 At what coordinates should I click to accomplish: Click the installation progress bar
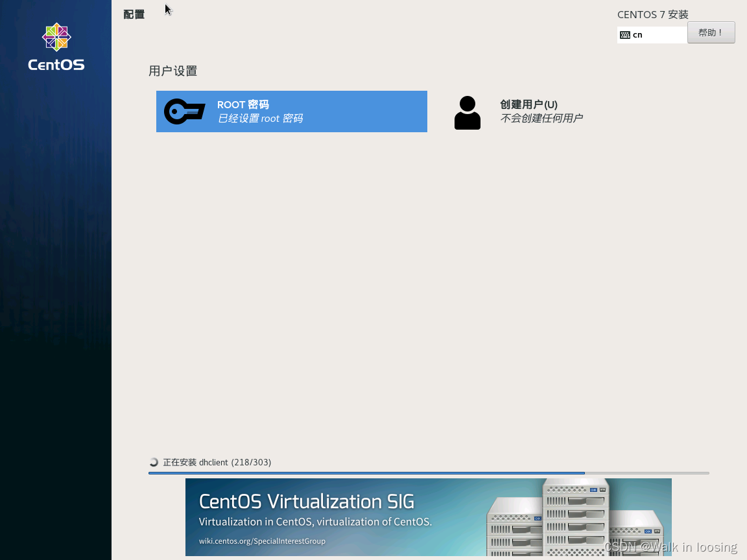click(429, 473)
